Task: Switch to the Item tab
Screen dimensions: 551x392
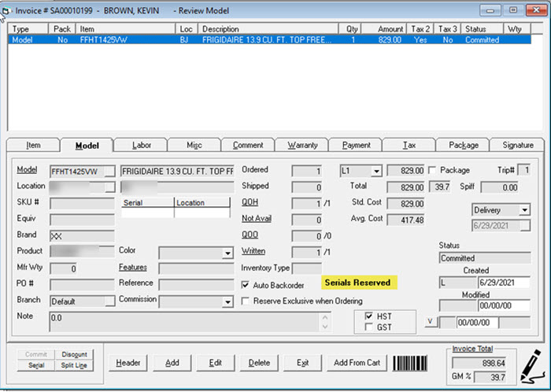Action: [33, 145]
